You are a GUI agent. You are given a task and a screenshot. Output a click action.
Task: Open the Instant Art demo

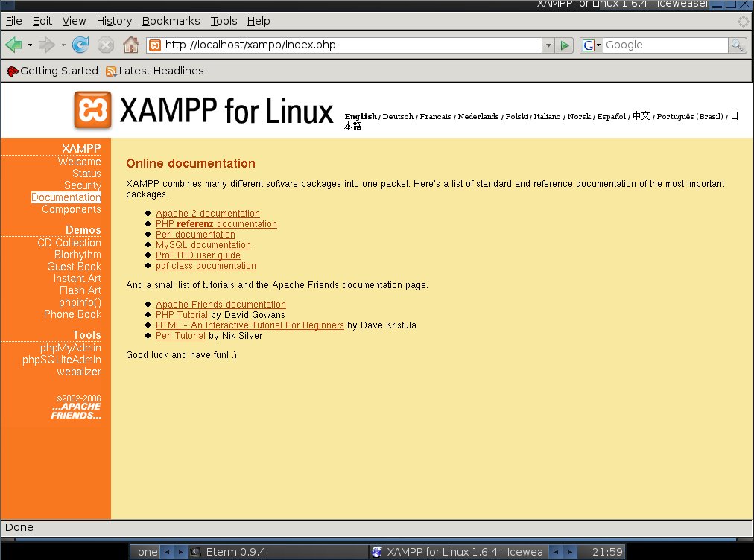point(77,279)
